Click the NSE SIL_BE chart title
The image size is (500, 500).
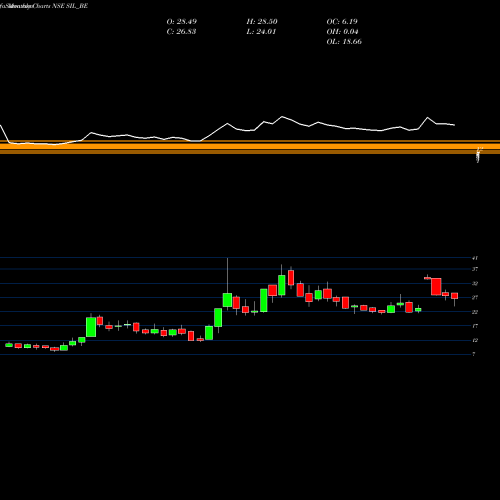tap(44, 6)
